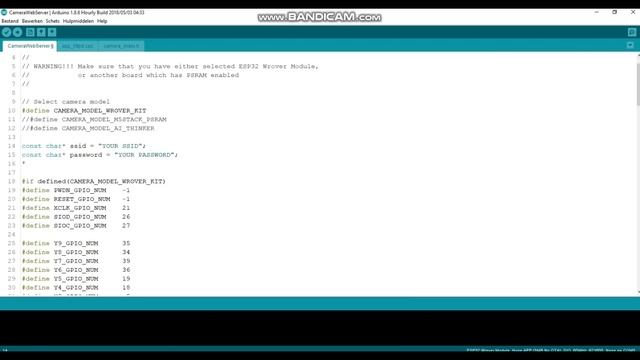This screenshot has height=360, width=640.
Task: Click RESET_GPIO_NUM on line 20
Action: tap(82, 199)
